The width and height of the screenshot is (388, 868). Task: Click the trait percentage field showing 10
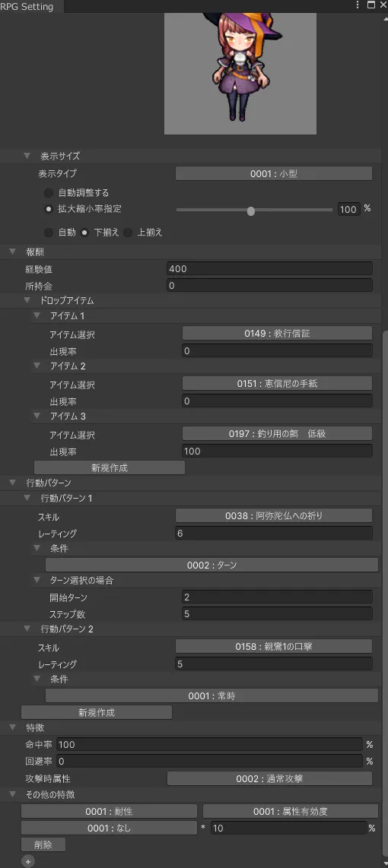coord(288,828)
